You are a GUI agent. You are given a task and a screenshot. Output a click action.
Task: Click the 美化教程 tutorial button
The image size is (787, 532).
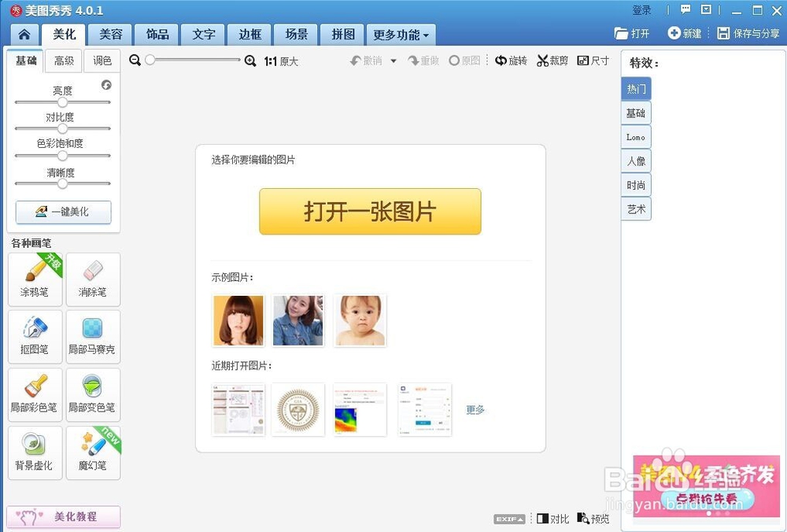tap(63, 516)
